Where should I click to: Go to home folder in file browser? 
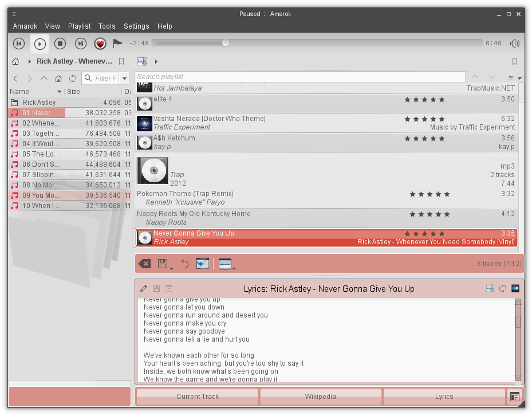point(58,79)
